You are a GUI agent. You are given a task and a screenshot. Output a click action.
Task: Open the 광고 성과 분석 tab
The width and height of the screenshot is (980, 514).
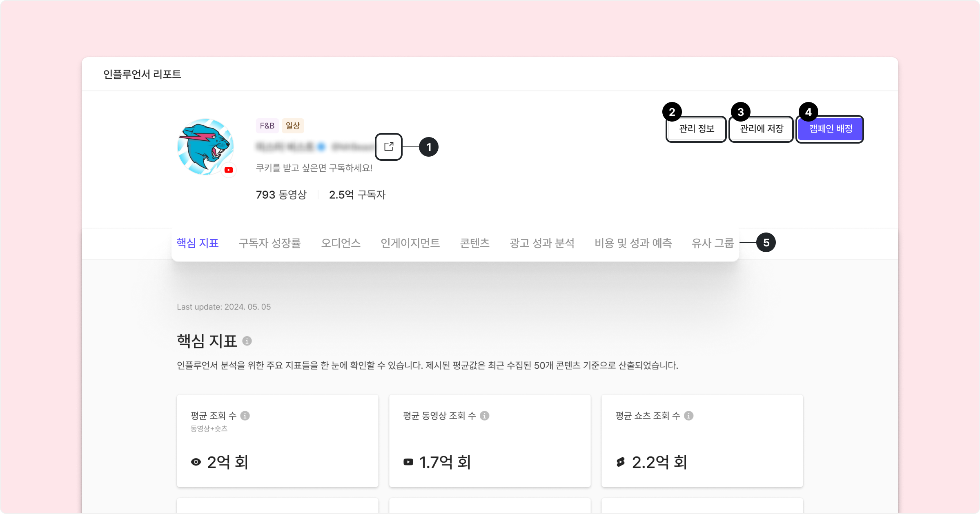click(x=542, y=243)
